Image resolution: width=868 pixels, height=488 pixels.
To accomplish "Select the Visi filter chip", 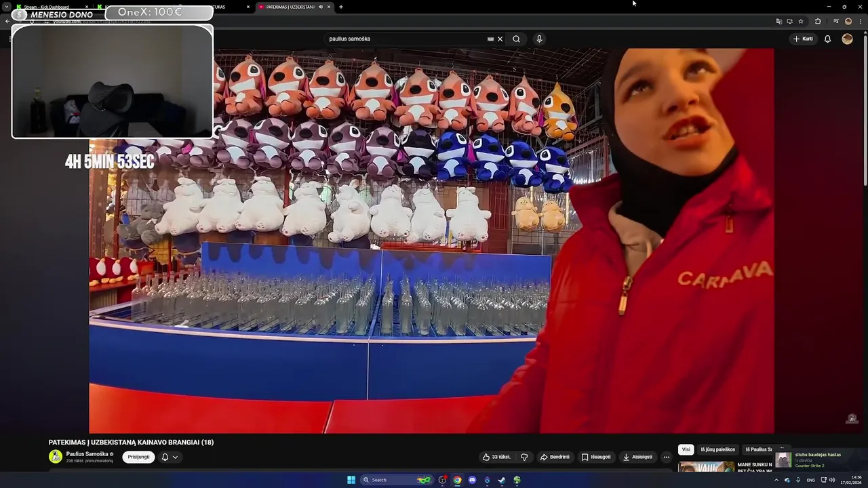I will [x=686, y=449].
